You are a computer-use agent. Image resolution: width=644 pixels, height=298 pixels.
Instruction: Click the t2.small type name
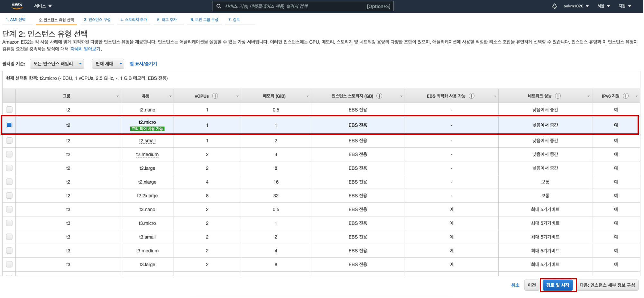147,140
